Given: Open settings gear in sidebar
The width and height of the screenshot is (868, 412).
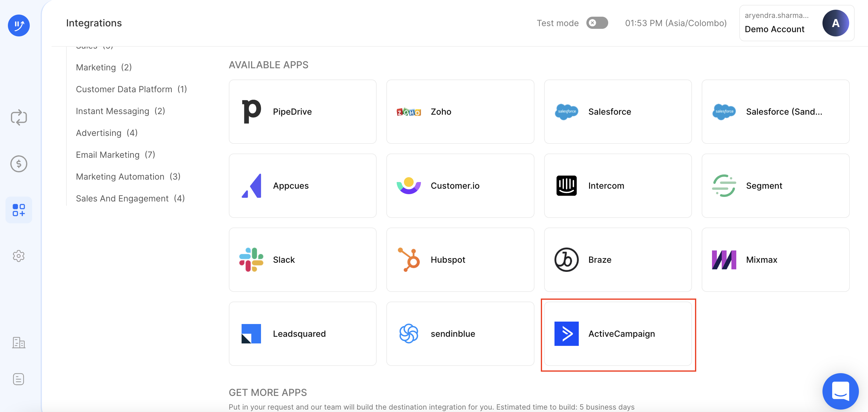Looking at the screenshot, I should click(19, 256).
